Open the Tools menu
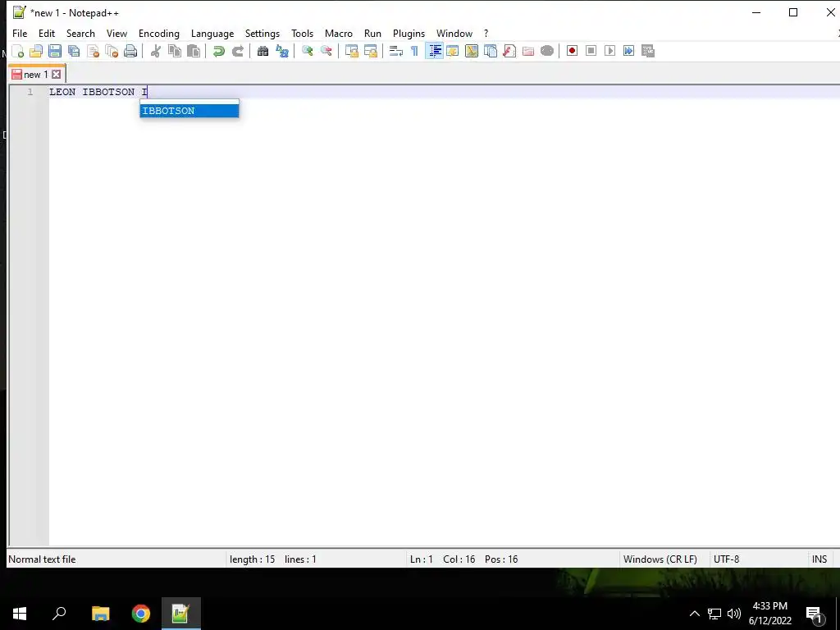This screenshot has height=630, width=840. point(302,33)
